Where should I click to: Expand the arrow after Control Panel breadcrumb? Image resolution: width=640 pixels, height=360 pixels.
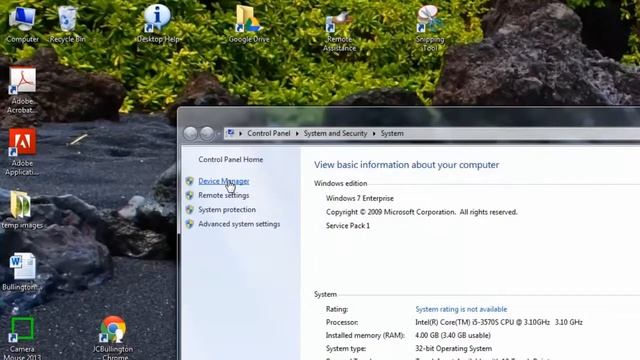[297, 133]
